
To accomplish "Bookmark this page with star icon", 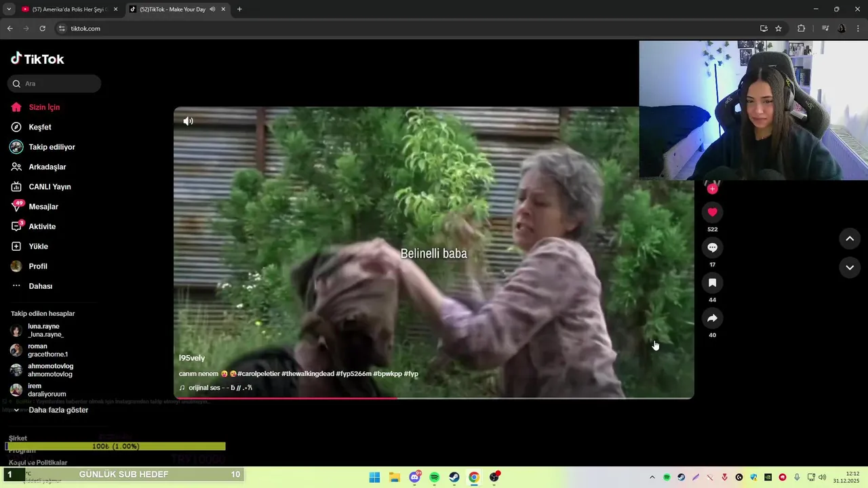I will tap(778, 28).
